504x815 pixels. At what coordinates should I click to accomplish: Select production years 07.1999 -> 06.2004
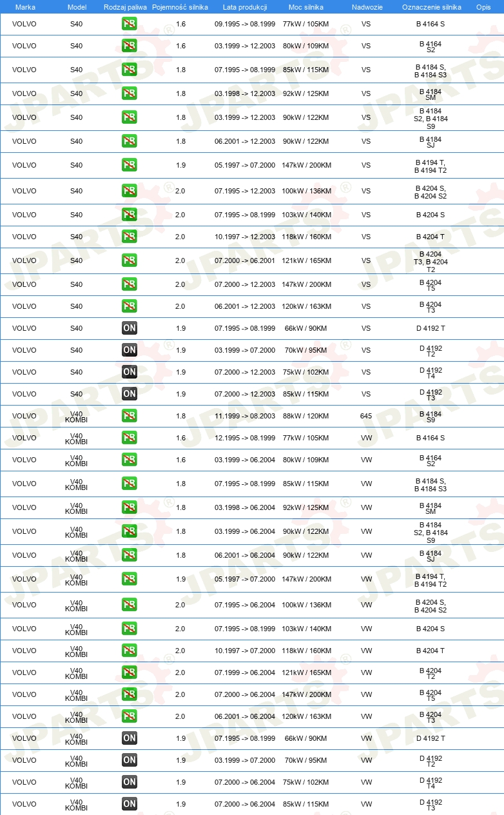tap(245, 673)
